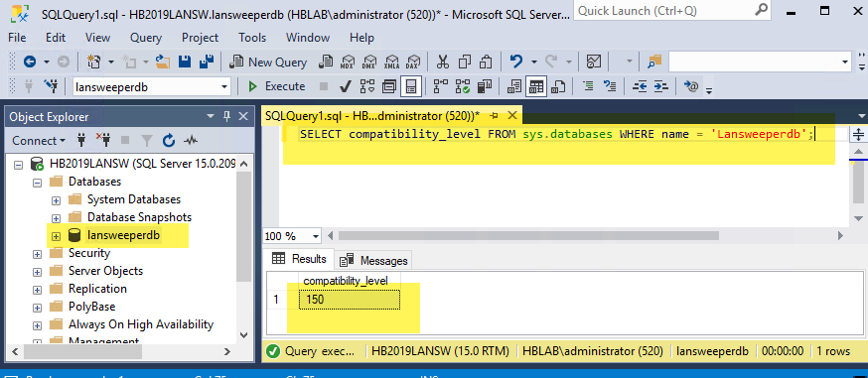Viewport: 868px width, 378px height.
Task: Open the Tools menu
Action: [252, 38]
